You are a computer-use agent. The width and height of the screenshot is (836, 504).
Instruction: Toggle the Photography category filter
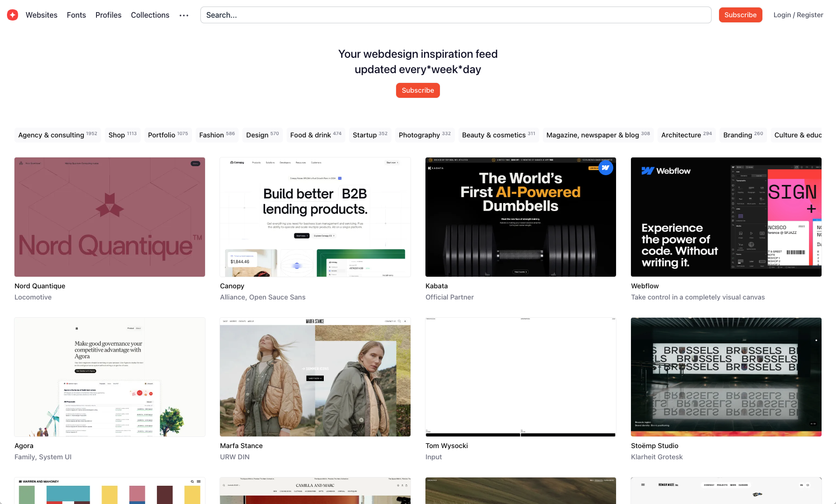(x=425, y=135)
